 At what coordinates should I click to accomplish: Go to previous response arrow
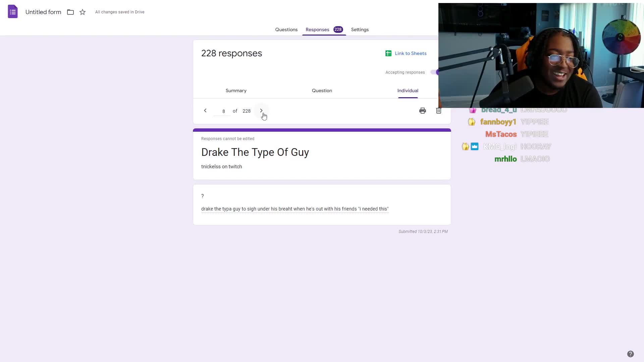click(x=205, y=111)
